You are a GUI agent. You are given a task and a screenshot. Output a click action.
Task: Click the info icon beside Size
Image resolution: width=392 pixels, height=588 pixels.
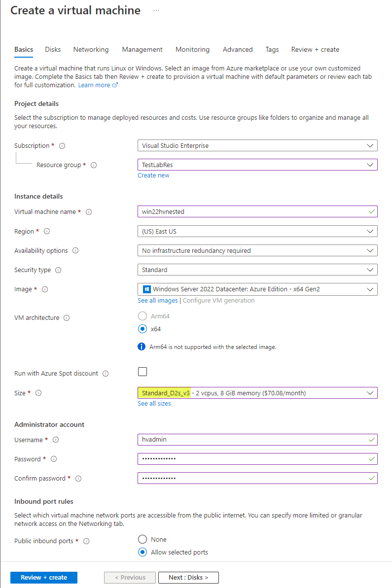pos(38,393)
